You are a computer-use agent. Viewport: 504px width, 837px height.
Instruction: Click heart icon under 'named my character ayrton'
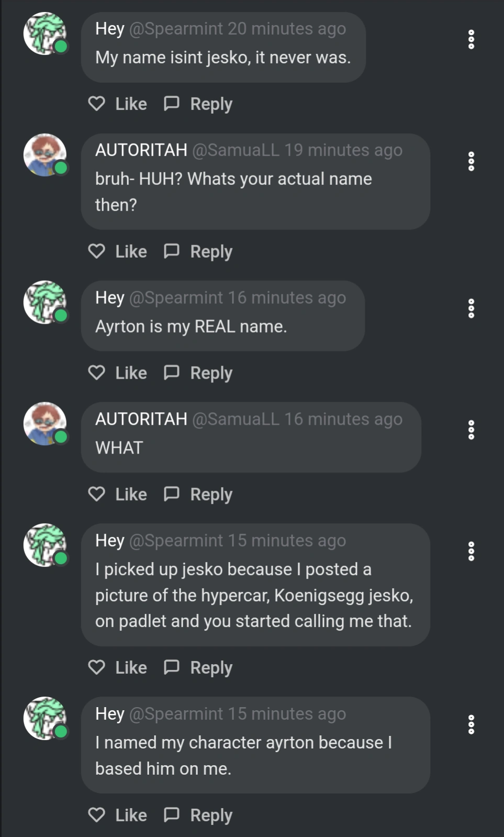(x=97, y=815)
